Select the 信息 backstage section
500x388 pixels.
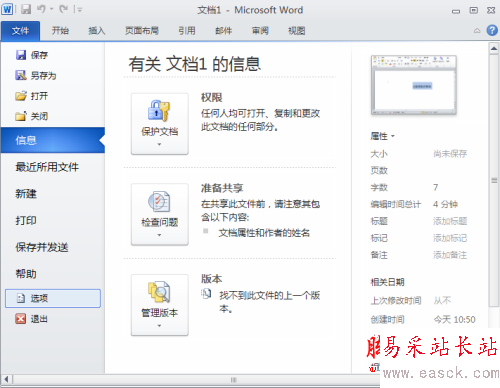(x=53, y=140)
